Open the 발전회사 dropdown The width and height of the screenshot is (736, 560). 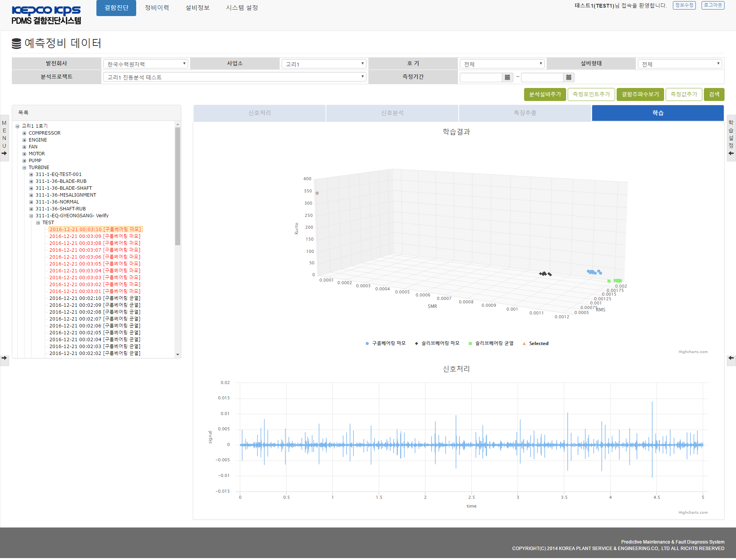(x=146, y=64)
